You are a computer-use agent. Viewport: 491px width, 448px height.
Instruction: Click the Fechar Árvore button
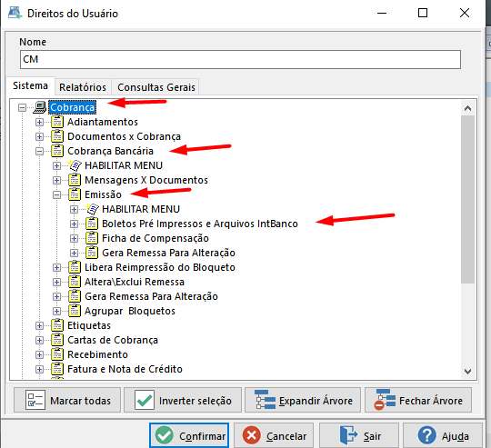click(418, 400)
